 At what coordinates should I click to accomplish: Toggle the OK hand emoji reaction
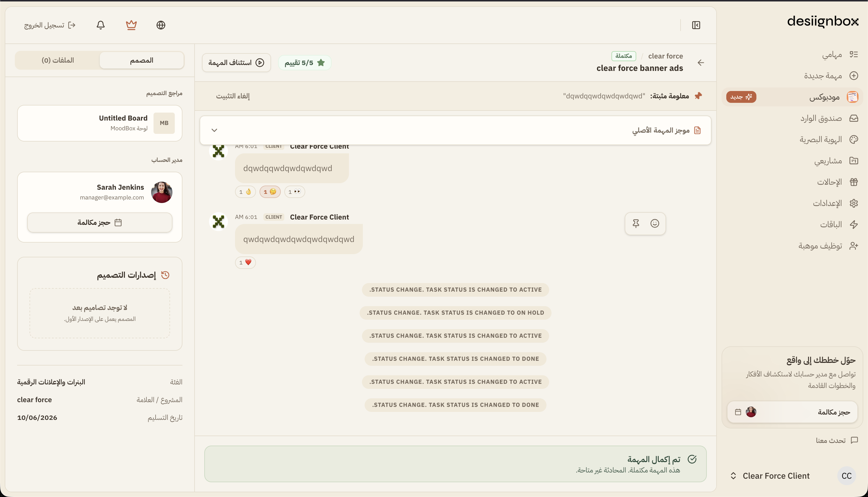coord(246,192)
